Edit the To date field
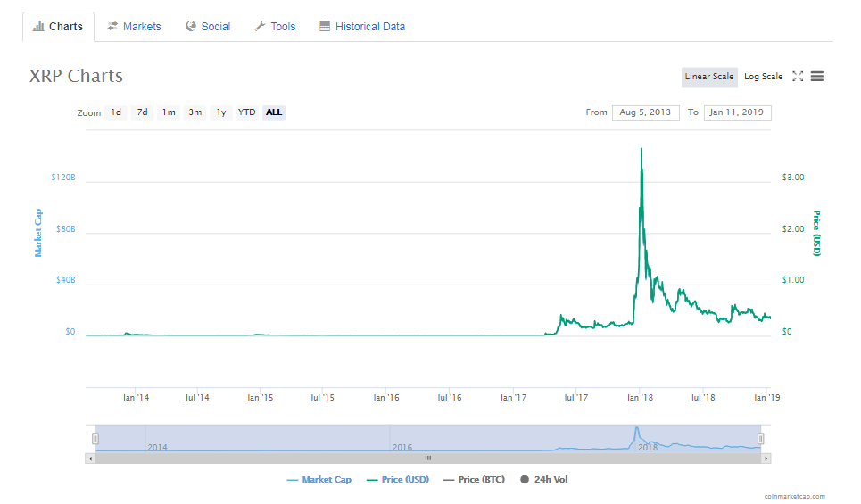The height and width of the screenshot is (504, 861). point(737,112)
